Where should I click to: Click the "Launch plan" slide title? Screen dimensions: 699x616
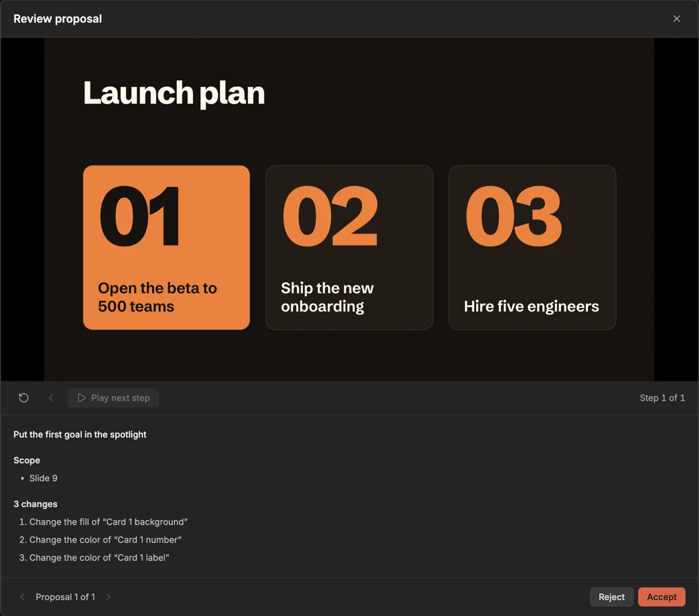174,93
